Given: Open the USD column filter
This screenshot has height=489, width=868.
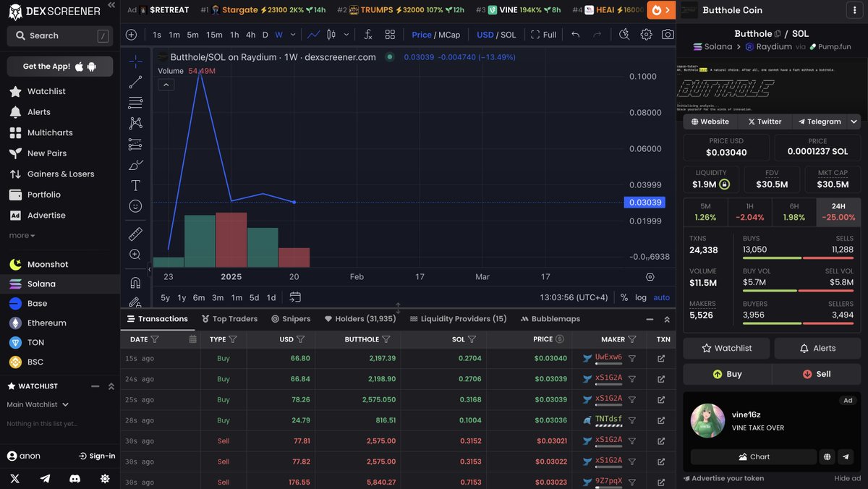Looking at the screenshot, I should [301, 339].
